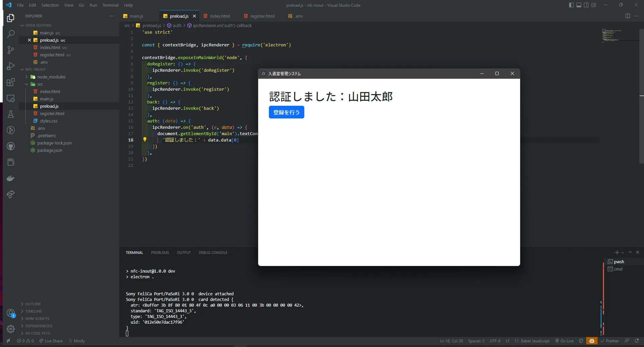Open the GitHub view in activity bar
The width and height of the screenshot is (644, 347).
click(x=11, y=146)
